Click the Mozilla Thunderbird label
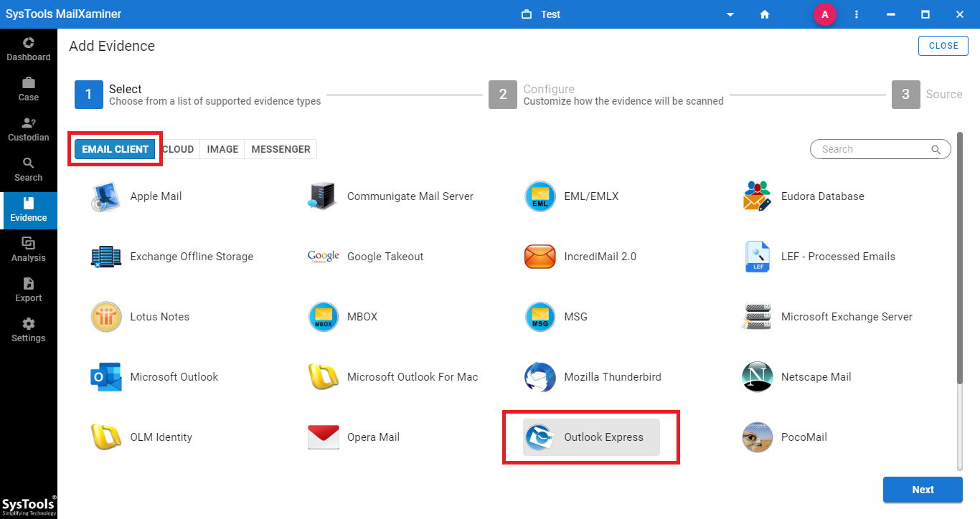Screen dimensions: 980x519 613,377
